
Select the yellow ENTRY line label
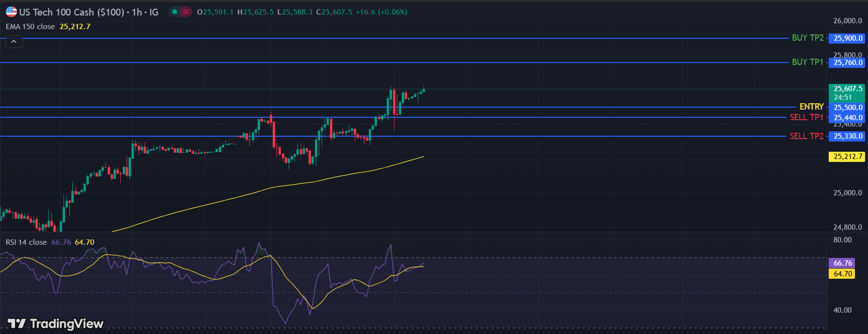[x=811, y=107]
